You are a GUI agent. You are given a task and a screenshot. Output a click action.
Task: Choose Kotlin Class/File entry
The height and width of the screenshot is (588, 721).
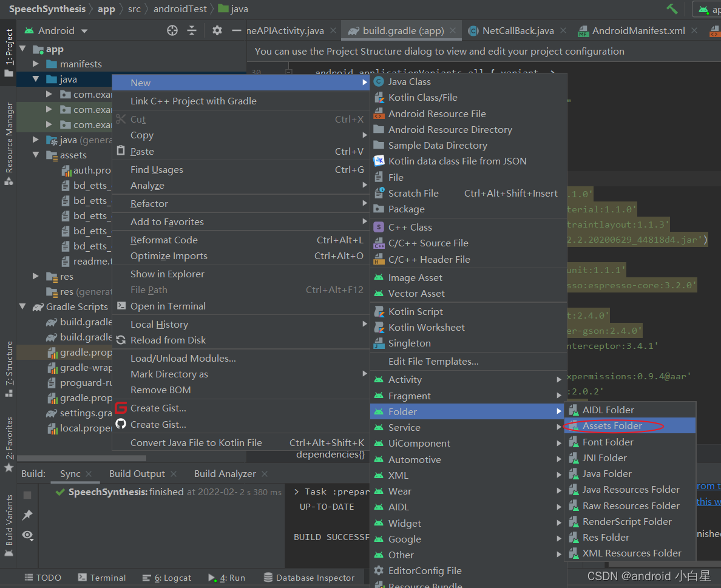click(468, 98)
